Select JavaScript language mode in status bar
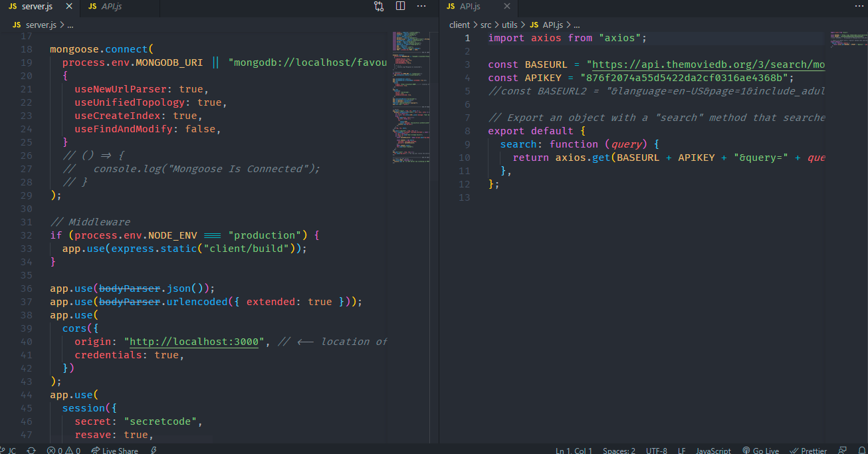The width and height of the screenshot is (868, 454). (x=713, y=450)
